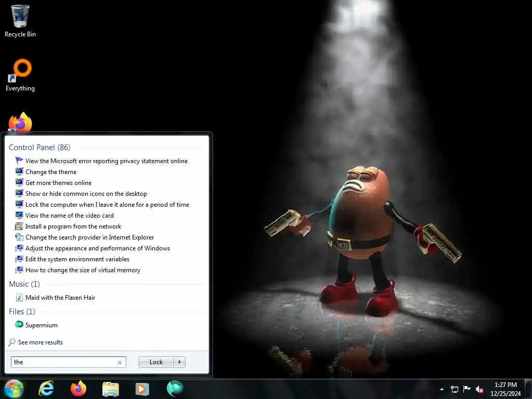This screenshot has height=399, width=532.
Task: Click the icon beside Change the search provider
Action: [x=19, y=237]
